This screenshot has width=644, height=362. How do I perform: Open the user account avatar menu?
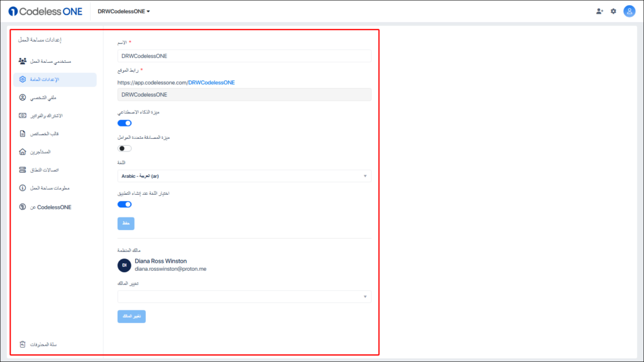(629, 11)
